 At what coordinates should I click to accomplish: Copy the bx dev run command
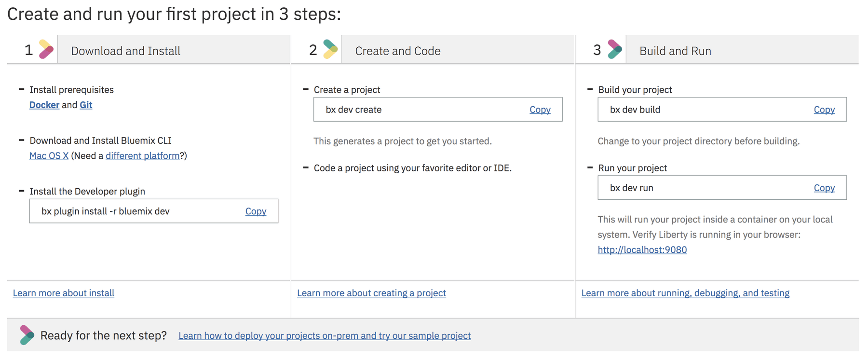point(824,188)
